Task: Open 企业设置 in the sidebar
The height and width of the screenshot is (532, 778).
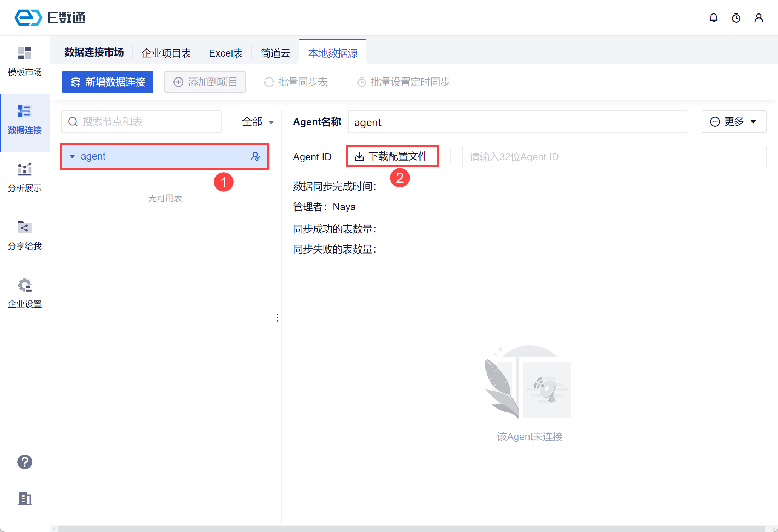Action: pyautogui.click(x=25, y=294)
